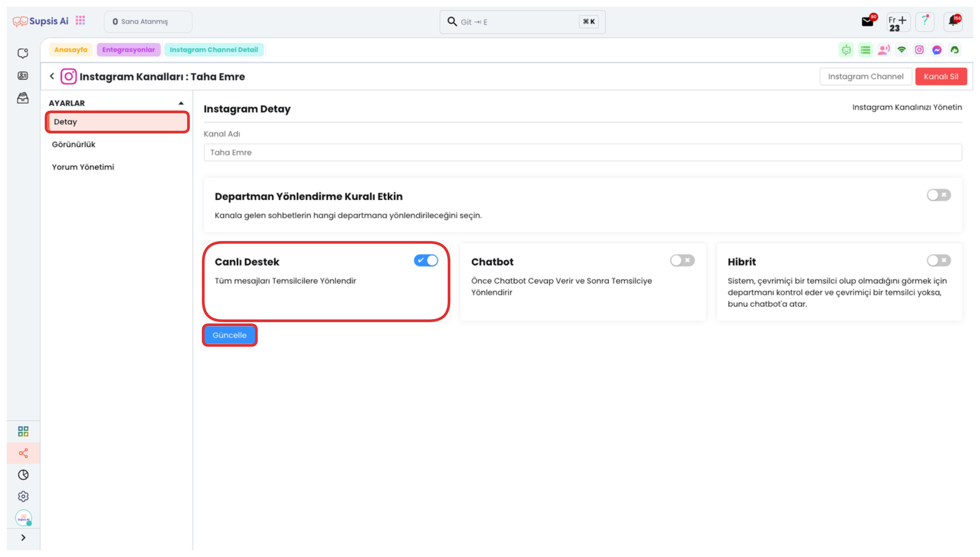
Task: Click the Güncelle button
Action: tap(230, 335)
